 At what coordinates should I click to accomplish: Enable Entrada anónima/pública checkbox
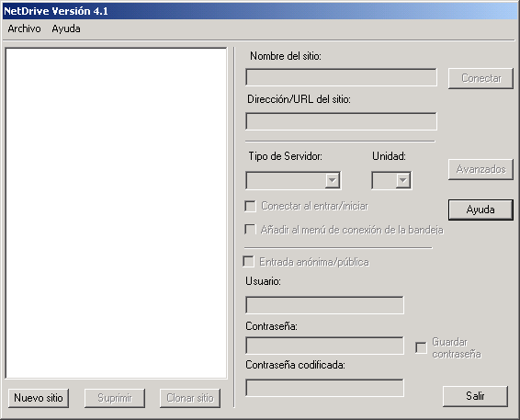point(248,261)
